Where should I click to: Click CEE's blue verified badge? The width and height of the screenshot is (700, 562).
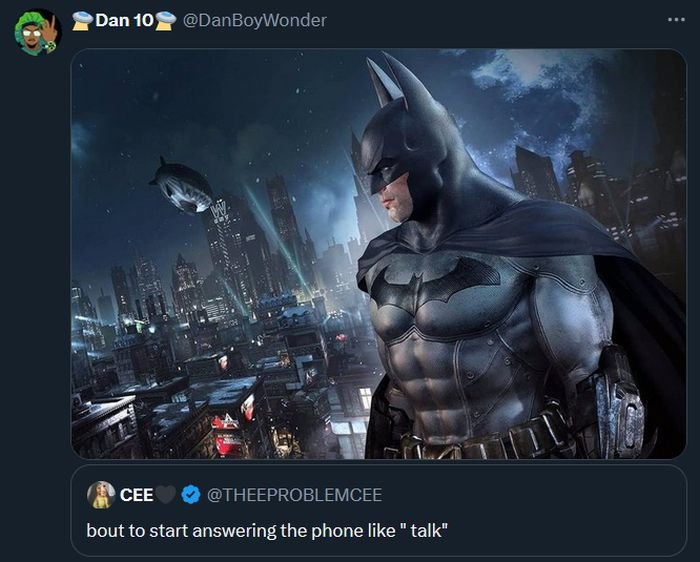pos(186,495)
